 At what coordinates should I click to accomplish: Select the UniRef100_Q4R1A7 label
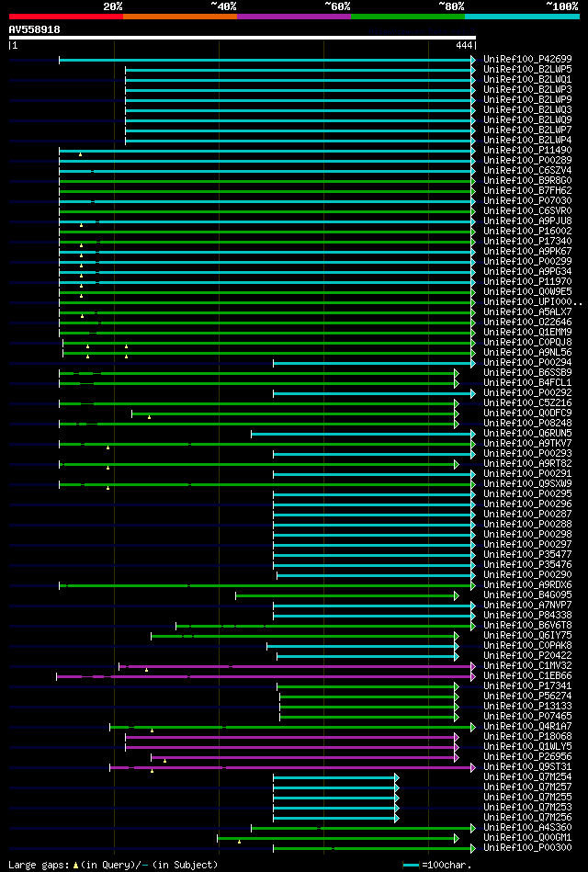(x=528, y=726)
